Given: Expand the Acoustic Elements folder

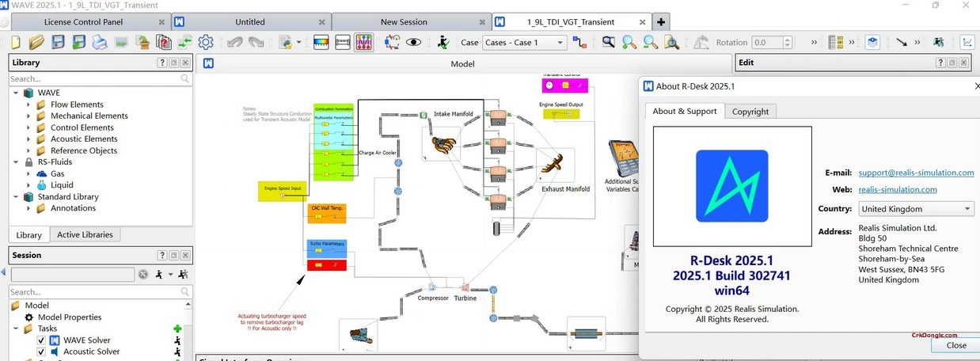Looking at the screenshot, I should click(x=28, y=139).
